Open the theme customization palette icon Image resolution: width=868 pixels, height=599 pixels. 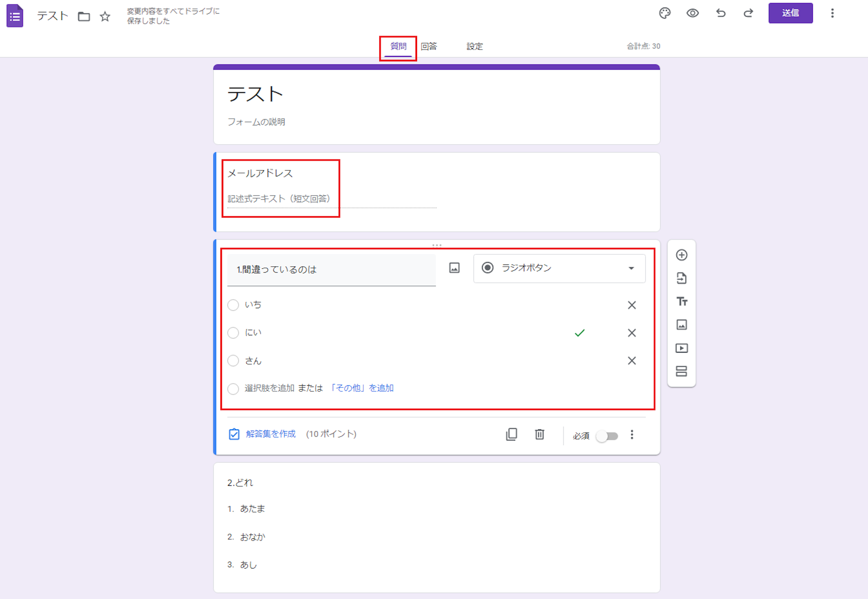[x=665, y=14]
